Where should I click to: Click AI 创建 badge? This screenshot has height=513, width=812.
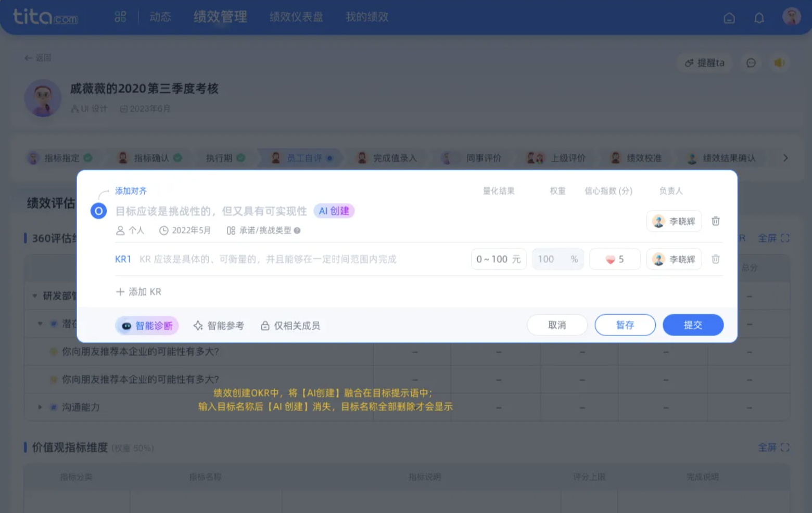click(334, 211)
